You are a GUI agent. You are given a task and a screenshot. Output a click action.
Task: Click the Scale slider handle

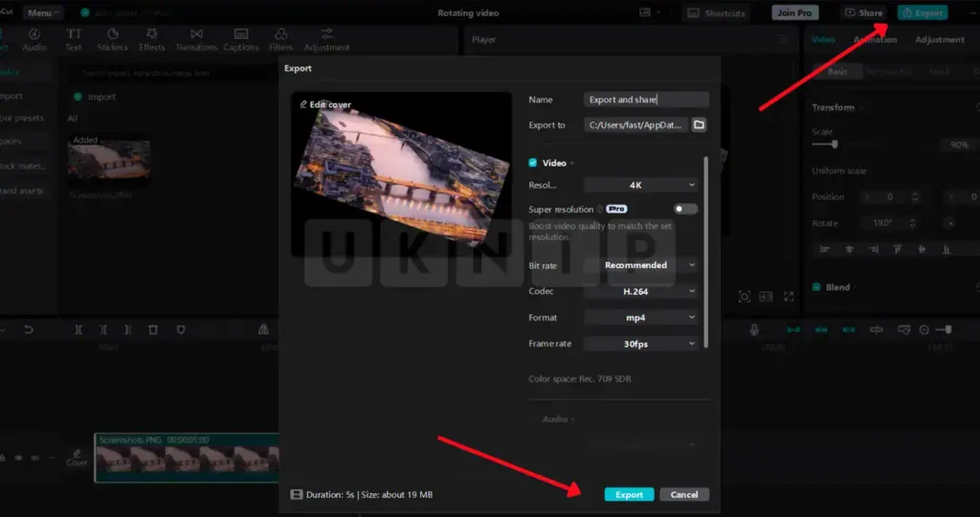coord(835,145)
